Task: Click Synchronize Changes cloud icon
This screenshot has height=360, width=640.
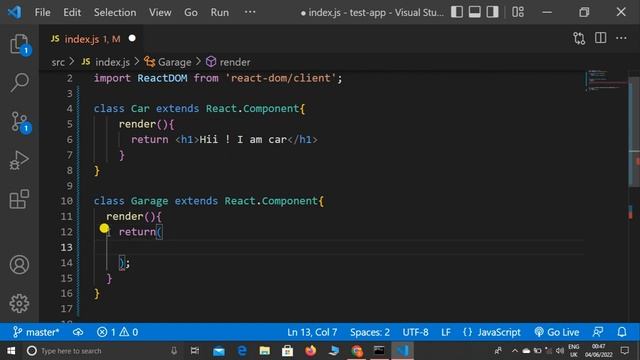Action: point(78,332)
